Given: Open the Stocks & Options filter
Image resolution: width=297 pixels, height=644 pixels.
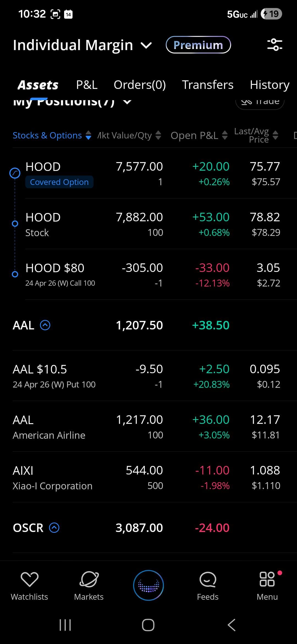Looking at the screenshot, I should pyautogui.click(x=52, y=135).
